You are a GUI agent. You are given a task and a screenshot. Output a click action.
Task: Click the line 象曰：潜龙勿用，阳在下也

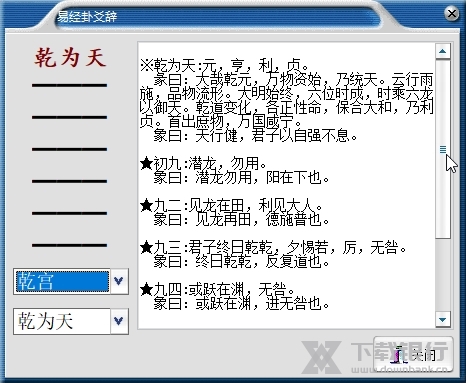(x=241, y=178)
